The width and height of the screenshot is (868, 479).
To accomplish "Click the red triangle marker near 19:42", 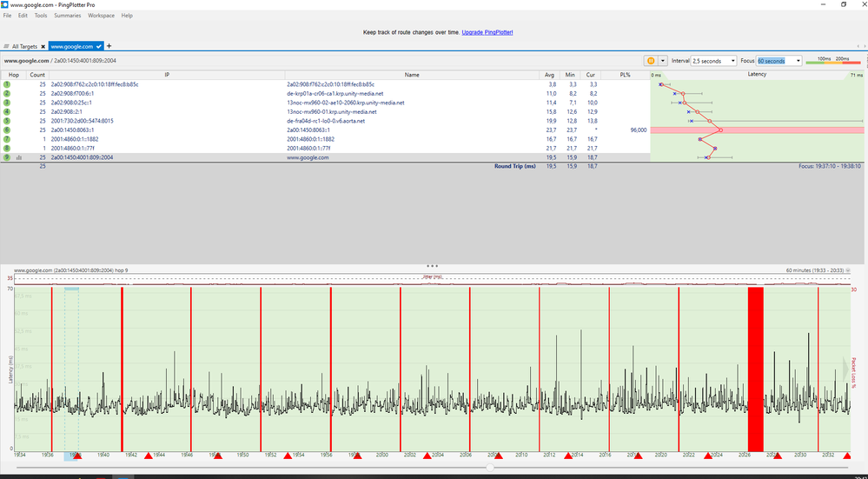I will [148, 456].
